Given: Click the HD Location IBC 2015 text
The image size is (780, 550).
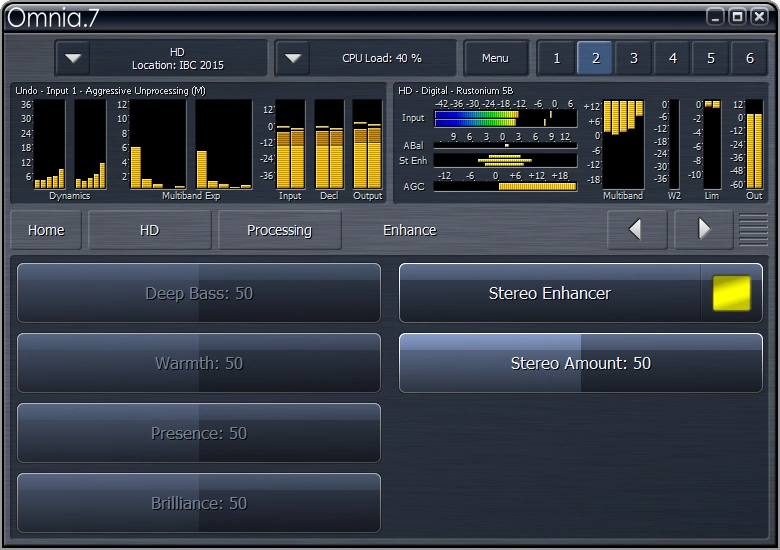Looking at the screenshot, I should pos(178,59).
